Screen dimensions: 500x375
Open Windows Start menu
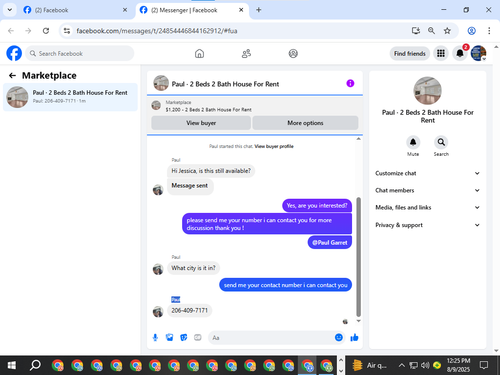11,366
